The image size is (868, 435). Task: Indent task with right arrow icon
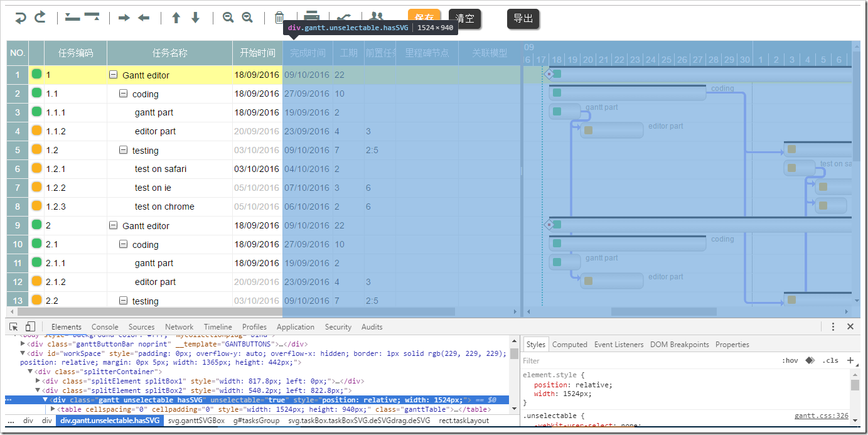pos(124,18)
